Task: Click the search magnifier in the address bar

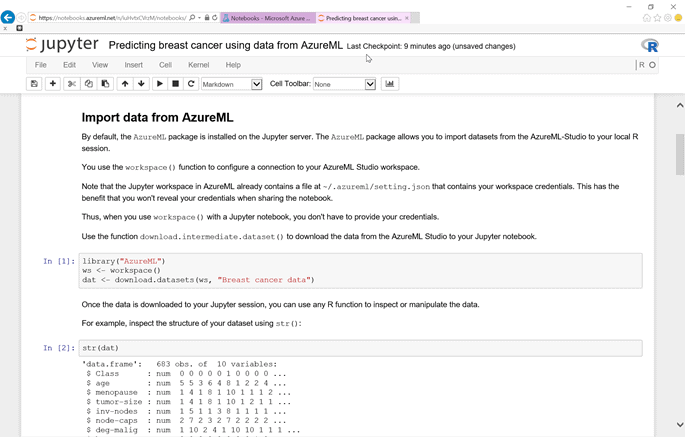Action: click(192, 18)
